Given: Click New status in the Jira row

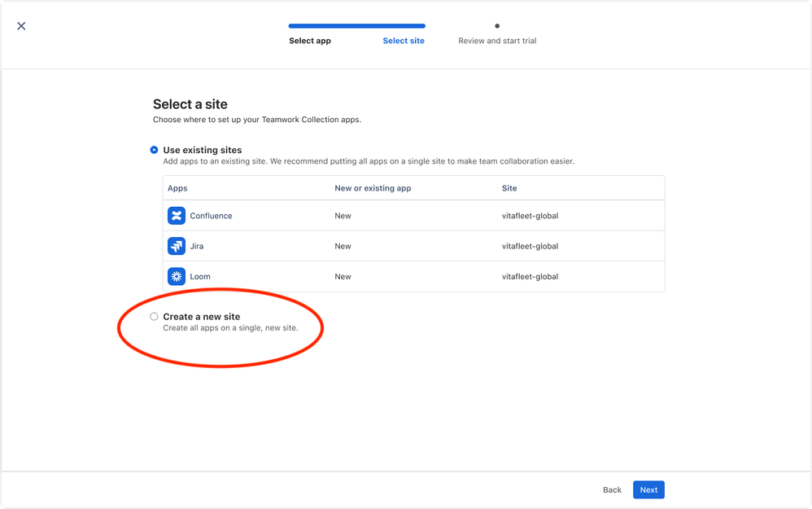Looking at the screenshot, I should coord(343,246).
